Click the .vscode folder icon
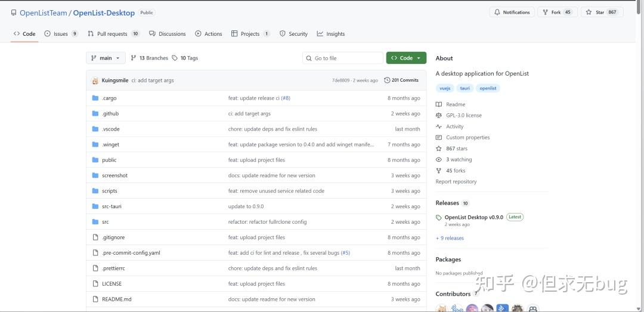Screen dimensions: 644x312 tap(95, 129)
